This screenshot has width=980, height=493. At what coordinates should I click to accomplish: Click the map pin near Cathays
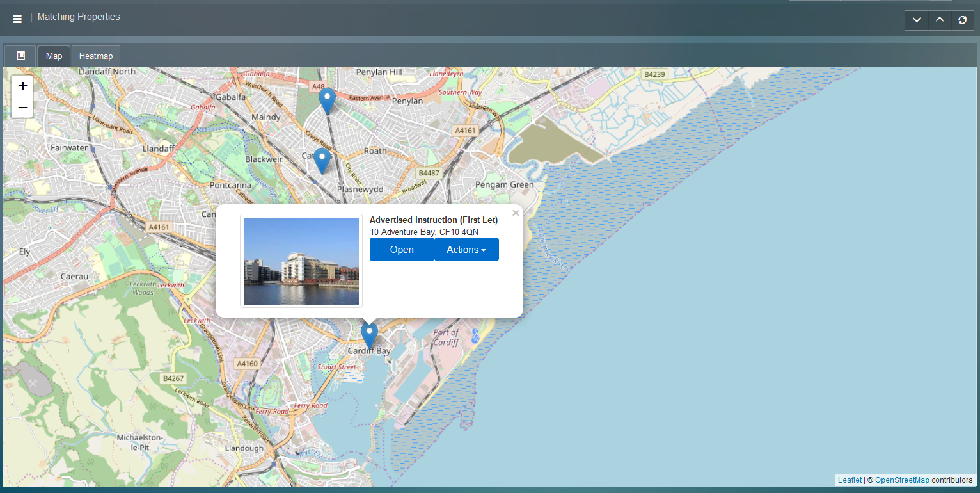click(x=322, y=160)
